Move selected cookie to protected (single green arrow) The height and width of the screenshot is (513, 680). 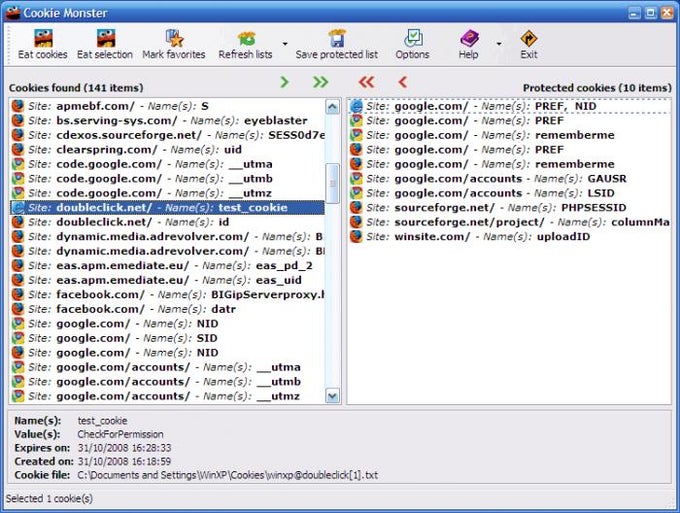pyautogui.click(x=284, y=82)
